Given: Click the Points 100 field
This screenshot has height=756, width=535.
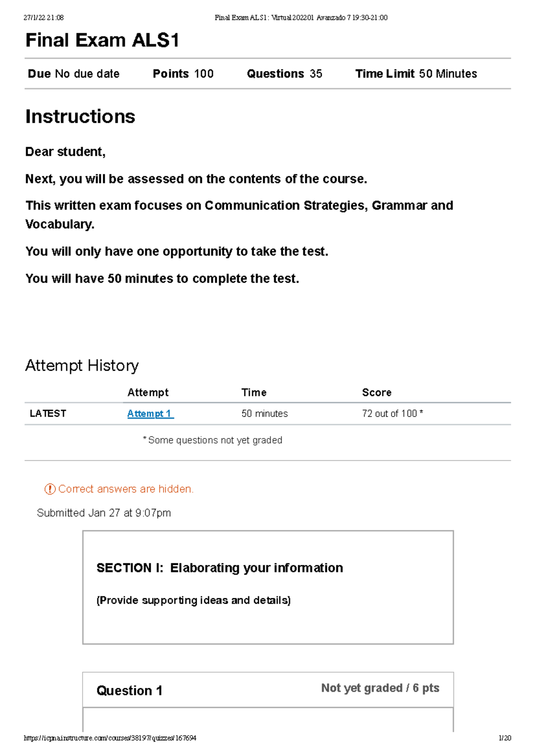Looking at the screenshot, I should click(183, 74).
